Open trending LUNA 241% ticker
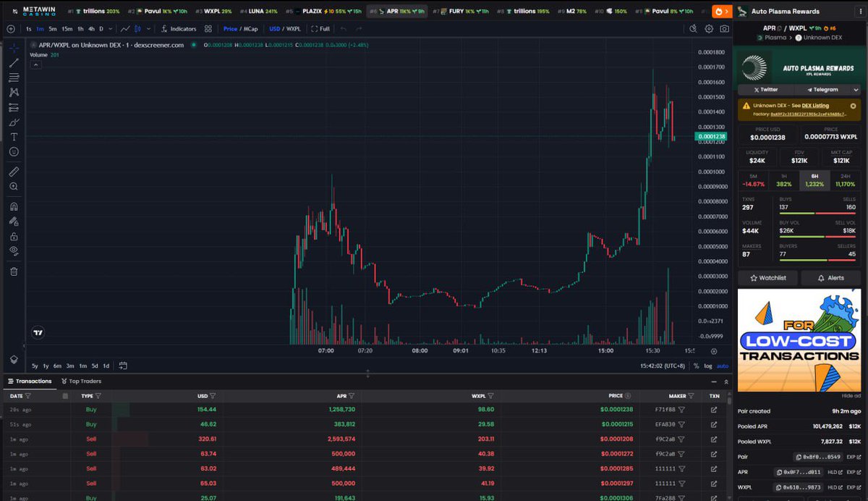This screenshot has height=501, width=868. (x=259, y=12)
